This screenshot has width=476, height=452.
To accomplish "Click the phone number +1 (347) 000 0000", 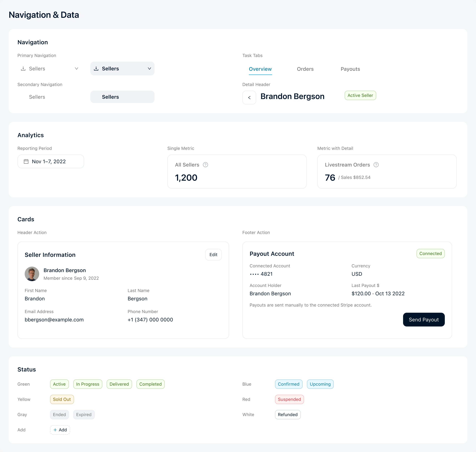I will pyautogui.click(x=150, y=319).
